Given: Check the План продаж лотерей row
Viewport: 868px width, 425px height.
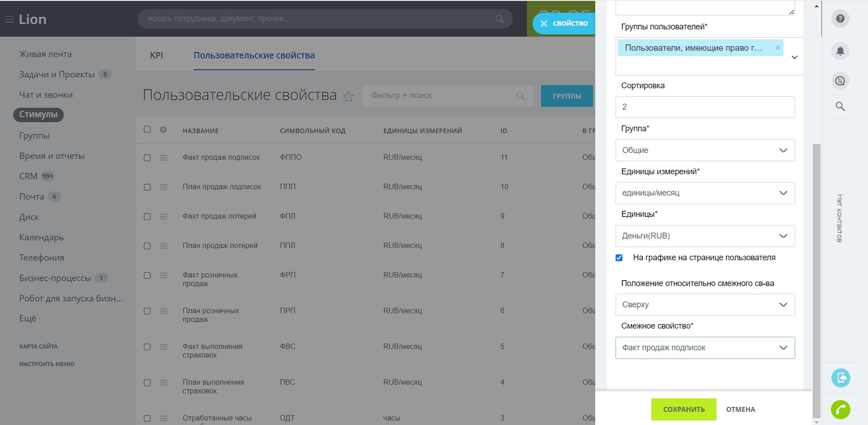Looking at the screenshot, I should click(x=147, y=246).
